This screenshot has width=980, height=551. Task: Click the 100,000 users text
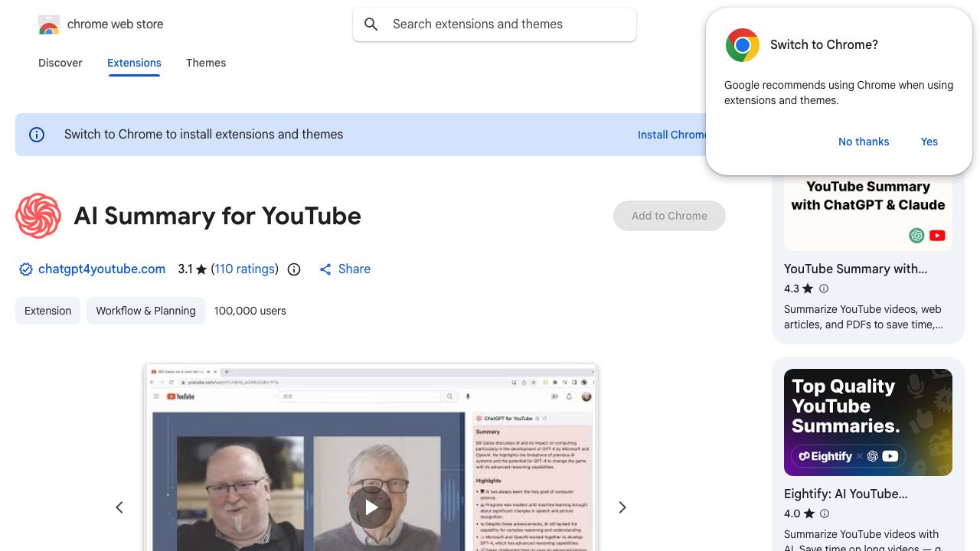(x=250, y=311)
